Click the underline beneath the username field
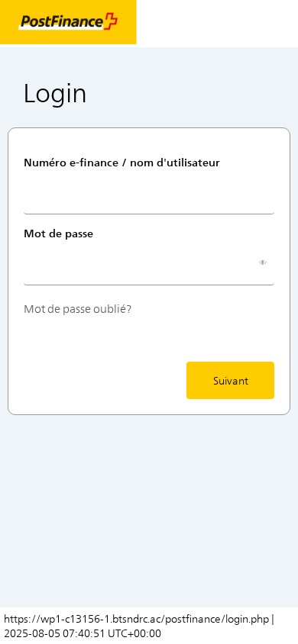 149,214
